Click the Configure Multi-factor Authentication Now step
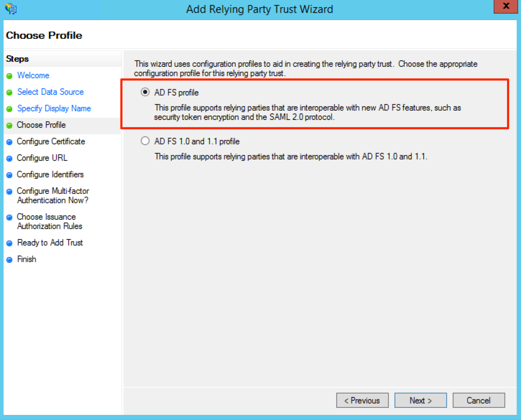 (x=53, y=196)
